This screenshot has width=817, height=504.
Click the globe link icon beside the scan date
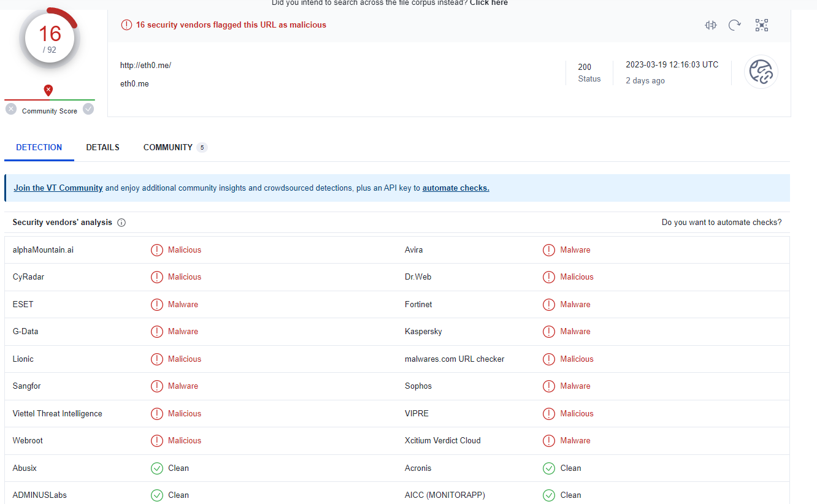[x=761, y=72]
